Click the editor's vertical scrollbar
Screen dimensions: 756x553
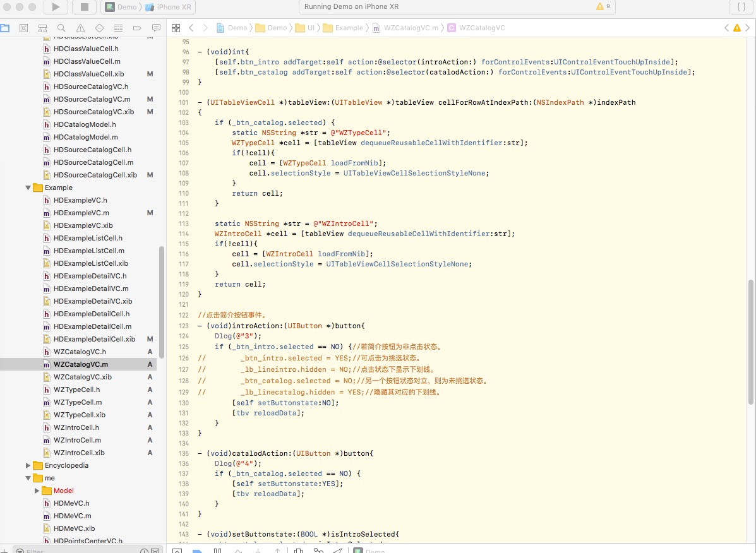751,341
